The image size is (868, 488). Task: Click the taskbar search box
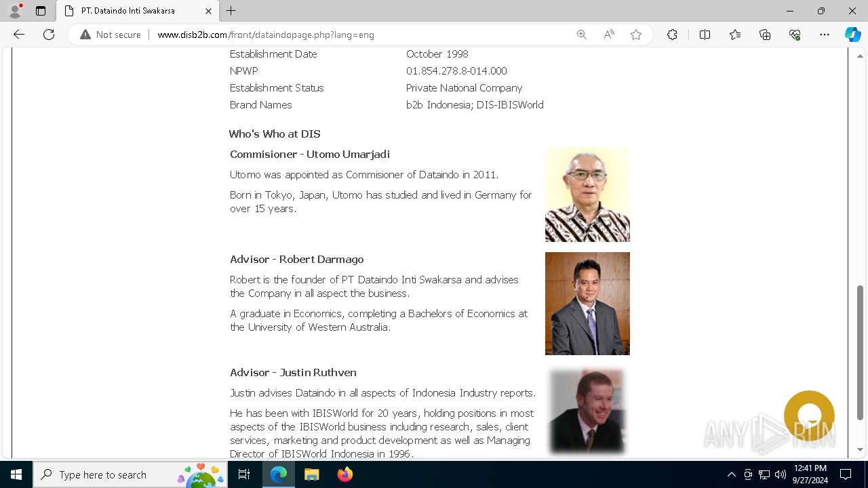coord(130,474)
